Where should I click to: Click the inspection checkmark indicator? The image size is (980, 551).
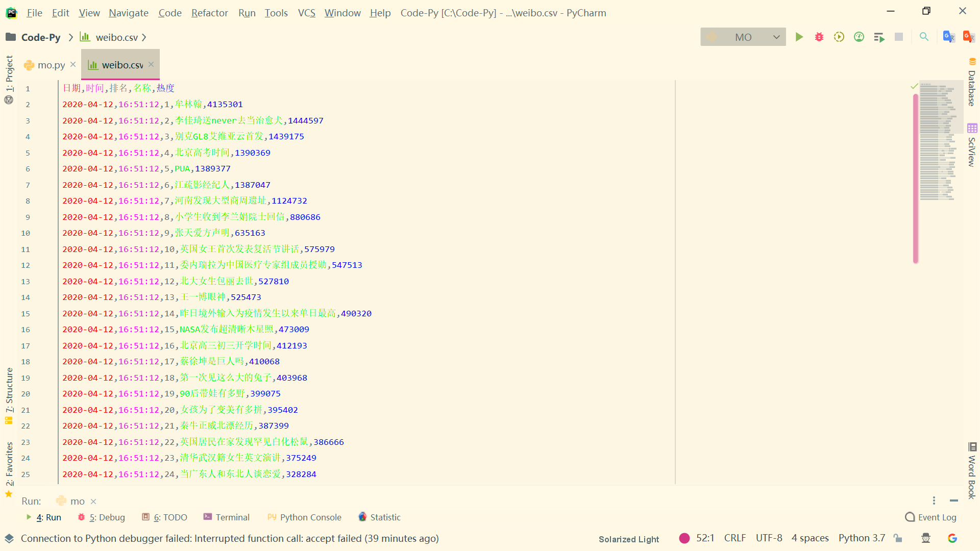914,86
